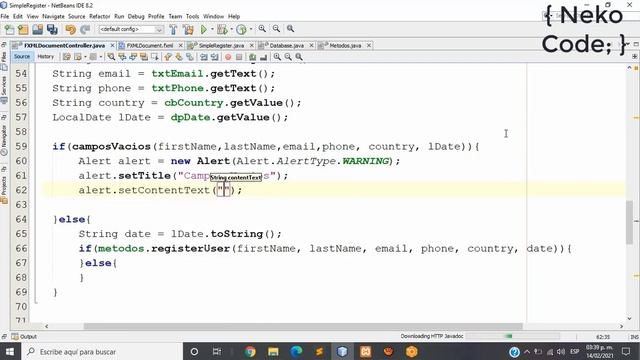The width and height of the screenshot is (640, 360).
Task: Click the taskbar search box
Action: point(101,351)
